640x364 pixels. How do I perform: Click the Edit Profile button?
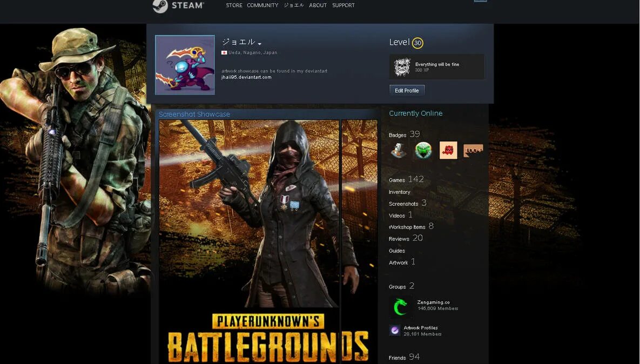pyautogui.click(x=407, y=91)
